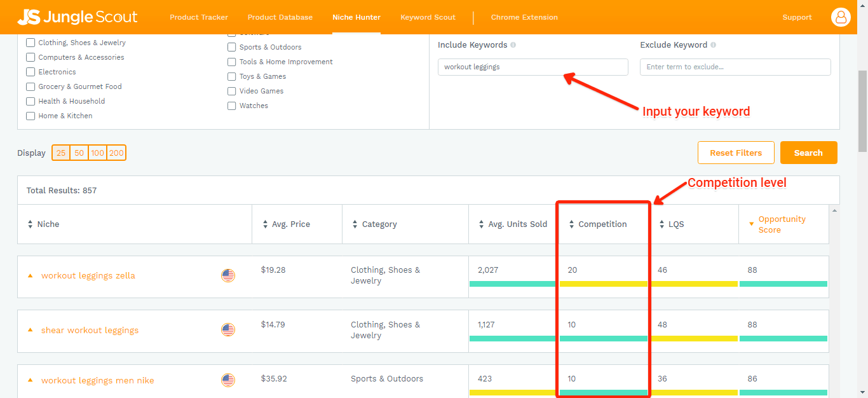The width and height of the screenshot is (868, 398).
Task: Click US flag on workout leggings men nike row
Action: click(228, 380)
